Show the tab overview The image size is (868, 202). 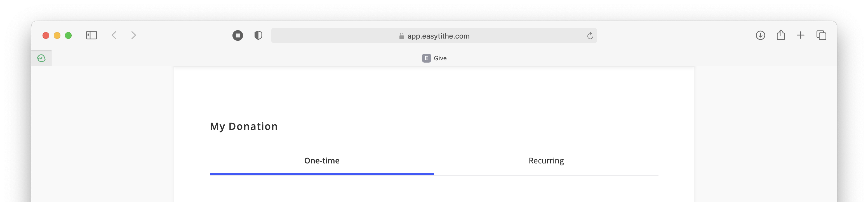point(821,35)
